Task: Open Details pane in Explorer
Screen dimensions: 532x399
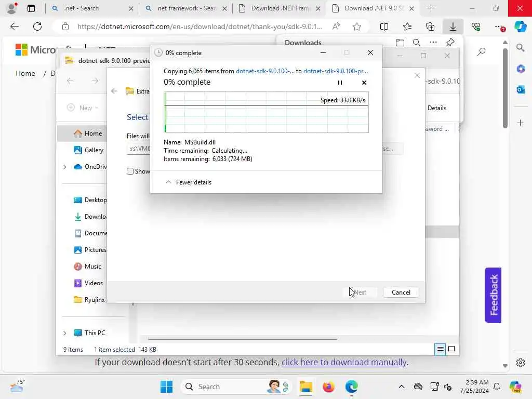Action: click(x=436, y=108)
